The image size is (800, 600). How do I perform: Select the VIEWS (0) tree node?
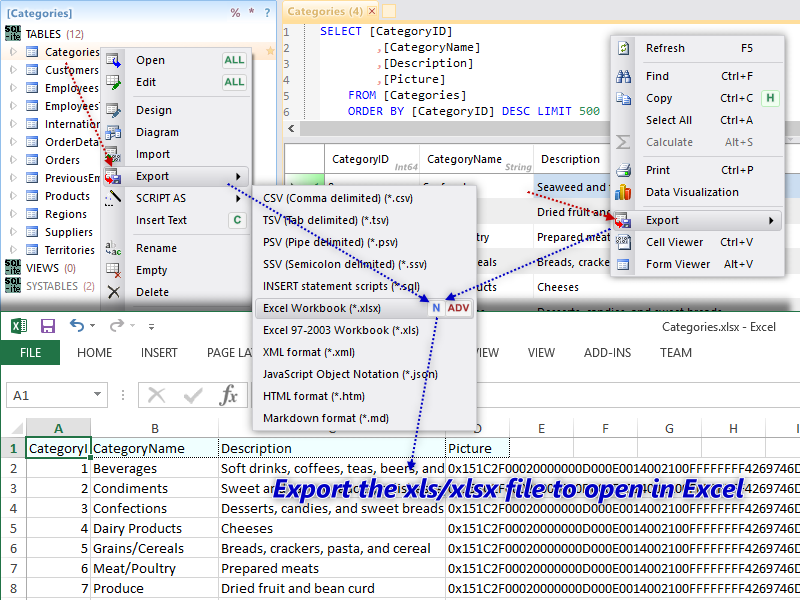click(x=51, y=268)
